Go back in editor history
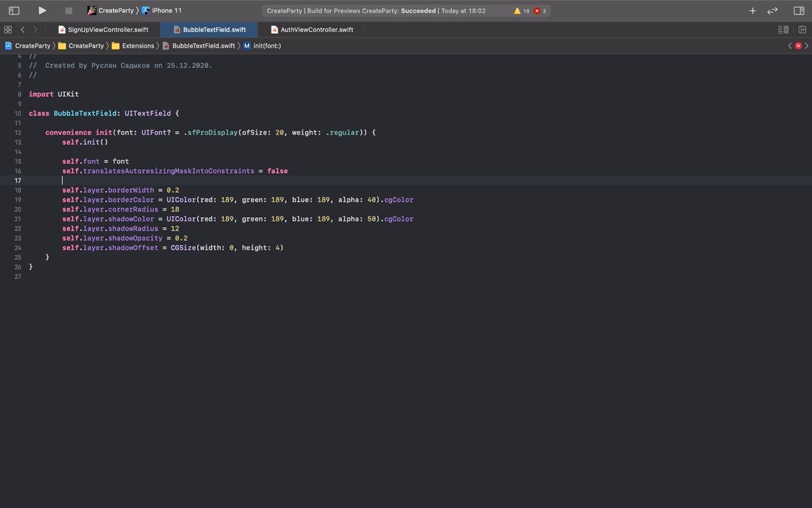 pos(23,30)
